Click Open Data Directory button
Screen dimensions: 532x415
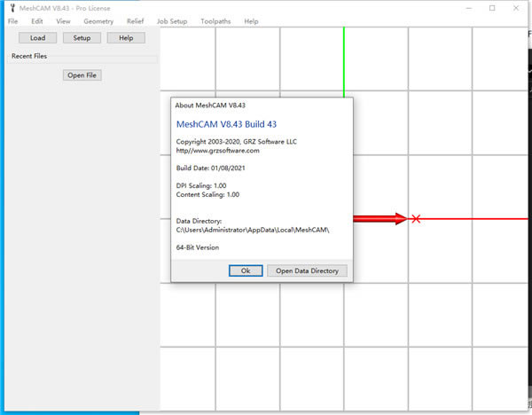[x=307, y=270]
